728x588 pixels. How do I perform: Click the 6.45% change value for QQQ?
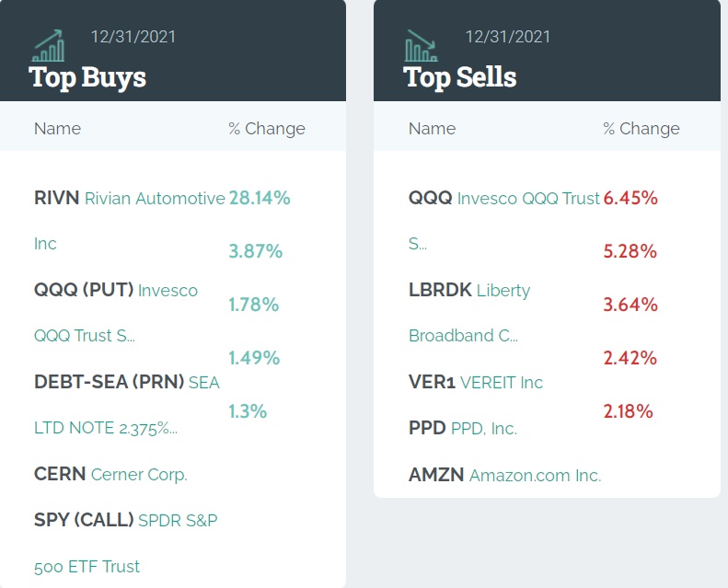click(x=630, y=198)
